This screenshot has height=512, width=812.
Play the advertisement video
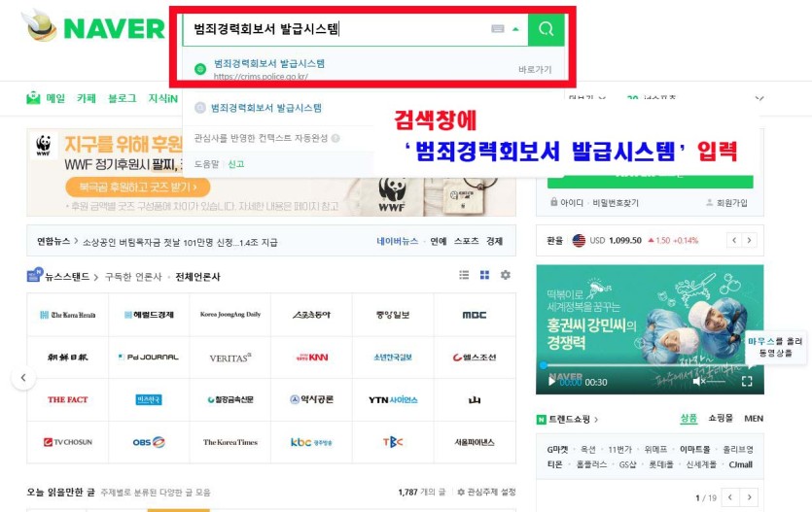click(551, 382)
